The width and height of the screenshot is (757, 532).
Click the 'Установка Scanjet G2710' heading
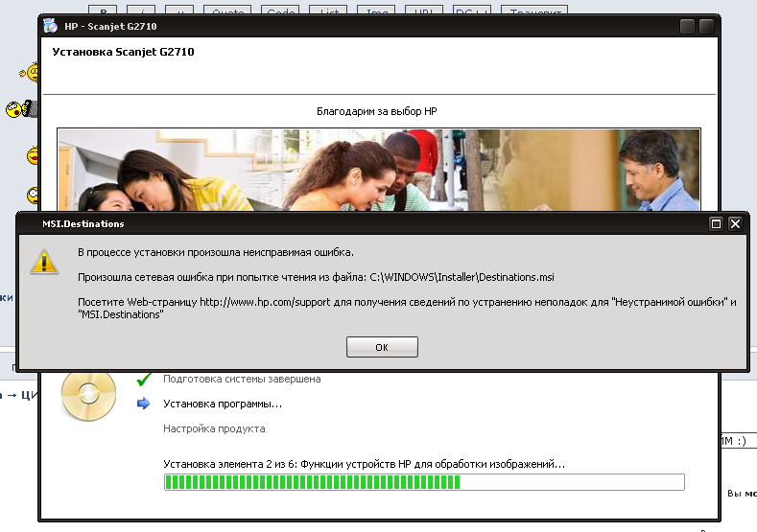click(123, 52)
